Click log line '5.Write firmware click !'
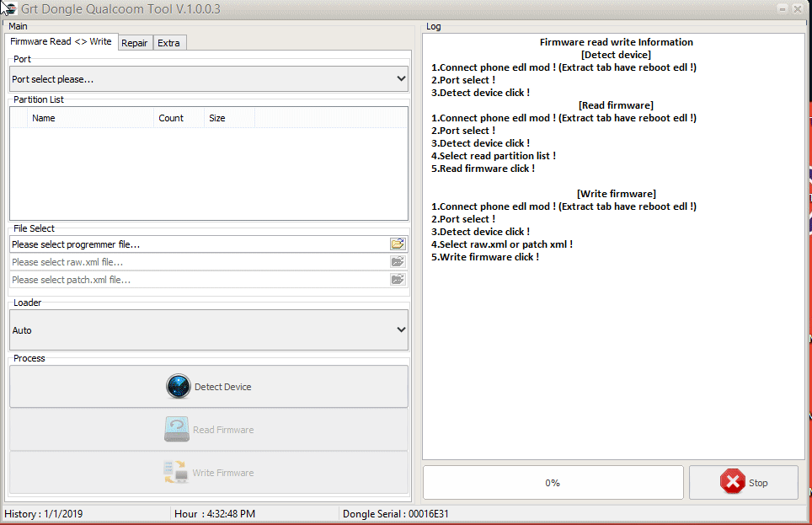 click(484, 257)
